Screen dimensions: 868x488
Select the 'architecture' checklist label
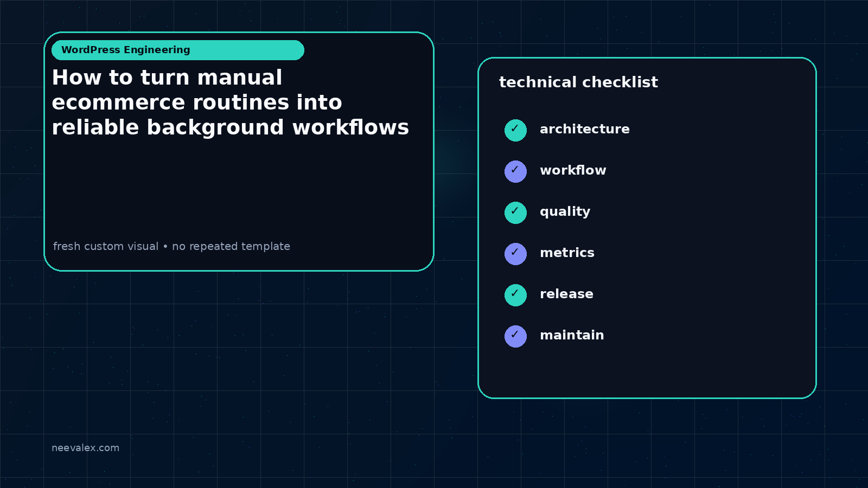pos(585,129)
